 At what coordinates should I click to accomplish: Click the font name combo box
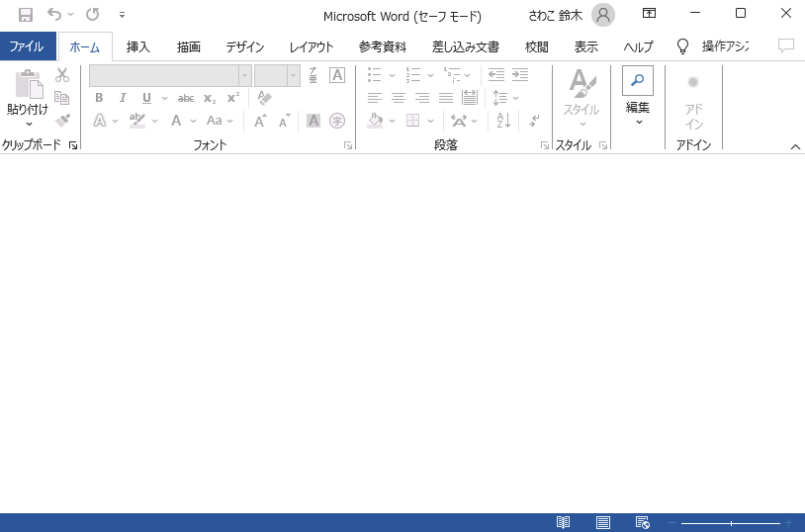164,76
